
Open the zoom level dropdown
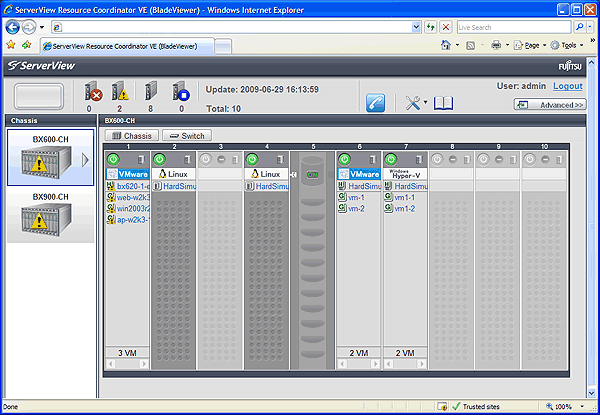pos(583,406)
